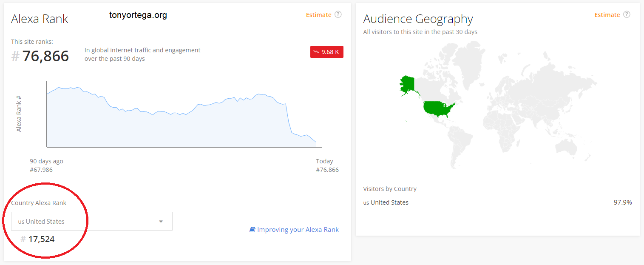Click the help icon beside Audience Geography Estimate
Screen dimensions: 644x265
pos(627,14)
